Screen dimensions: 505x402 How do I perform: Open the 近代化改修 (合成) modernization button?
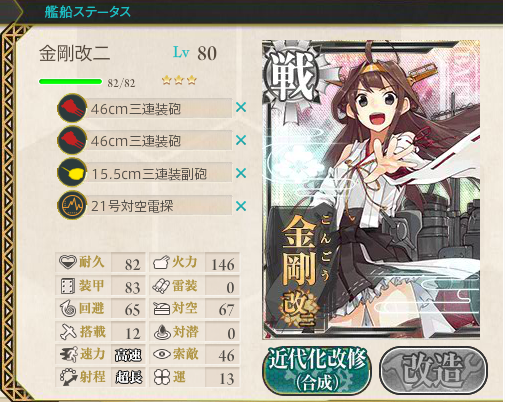coord(317,370)
